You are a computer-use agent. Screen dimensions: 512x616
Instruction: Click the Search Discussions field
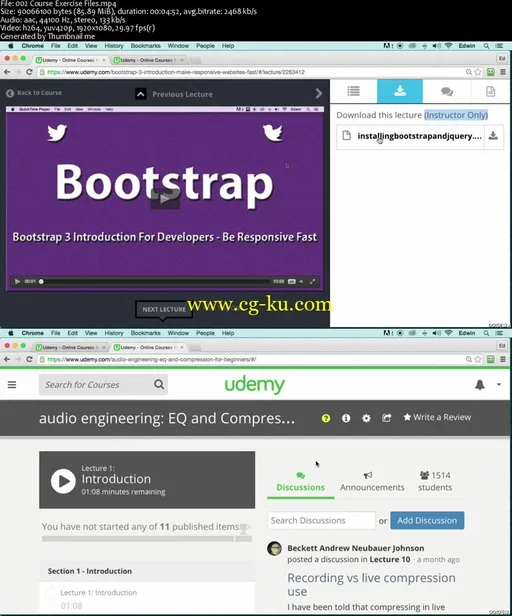[x=321, y=521]
